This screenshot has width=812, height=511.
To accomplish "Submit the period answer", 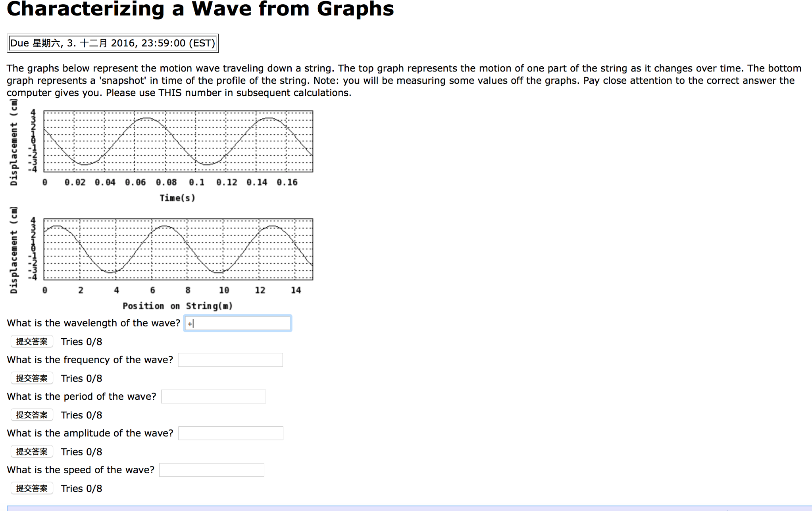I will (32, 415).
